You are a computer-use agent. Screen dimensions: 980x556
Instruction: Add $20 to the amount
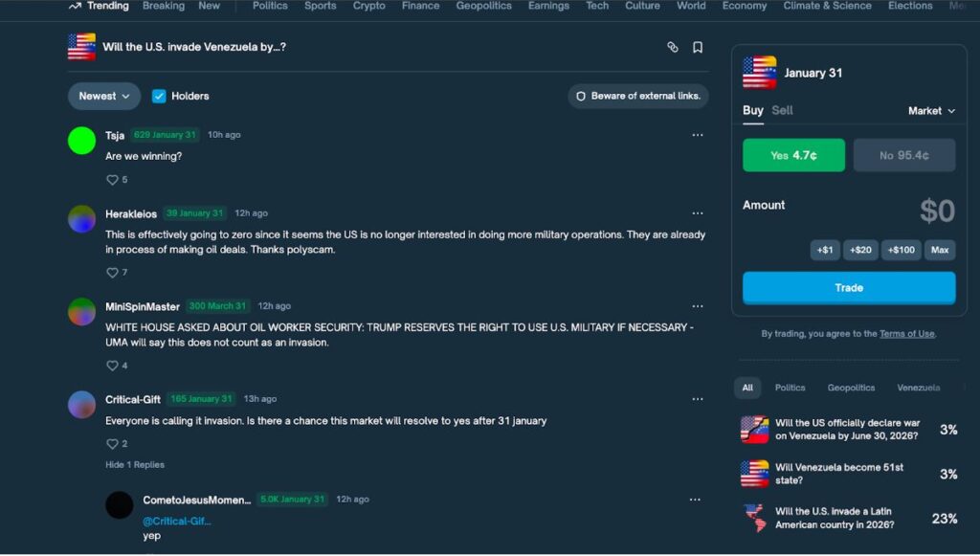[860, 250]
